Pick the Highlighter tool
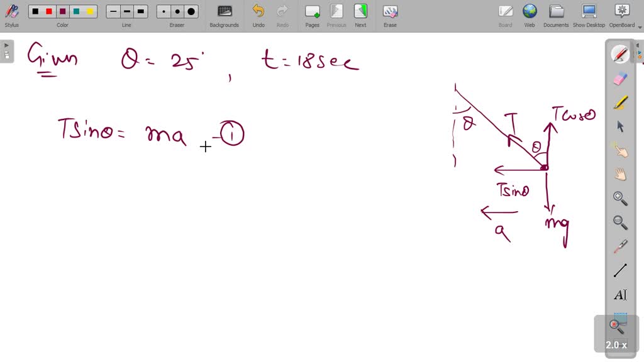 pyautogui.click(x=619, y=102)
